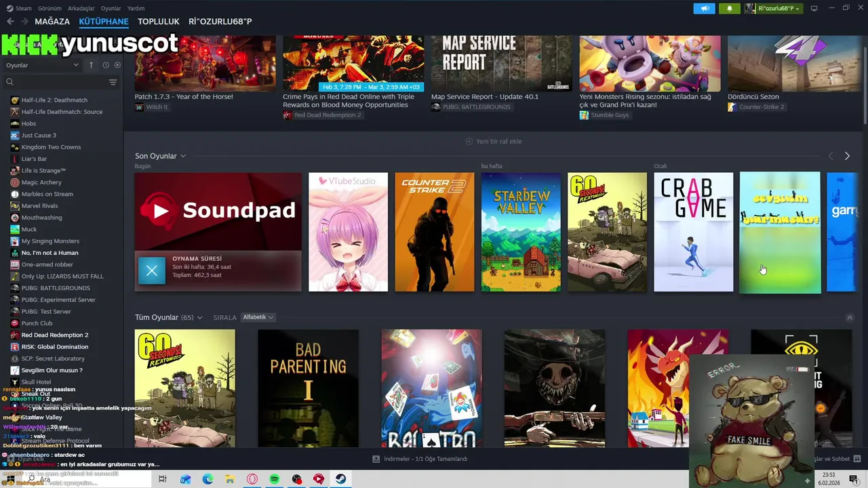The height and width of the screenshot is (488, 868).
Task: Show the next recent games page
Action: (847, 156)
